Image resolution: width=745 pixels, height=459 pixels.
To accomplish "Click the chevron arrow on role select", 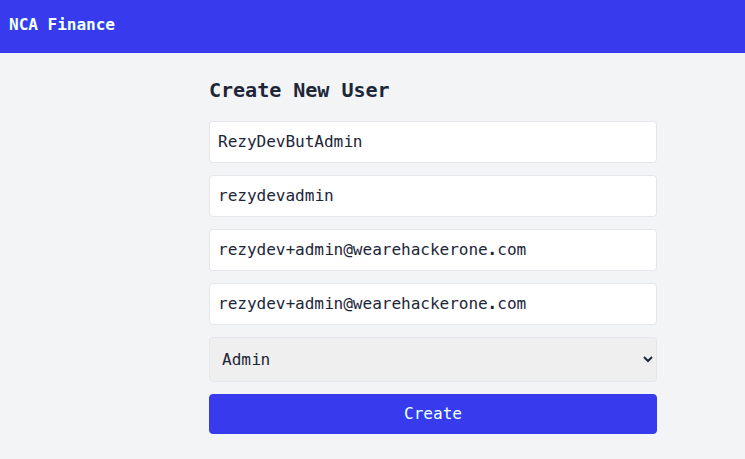I will 647,359.
